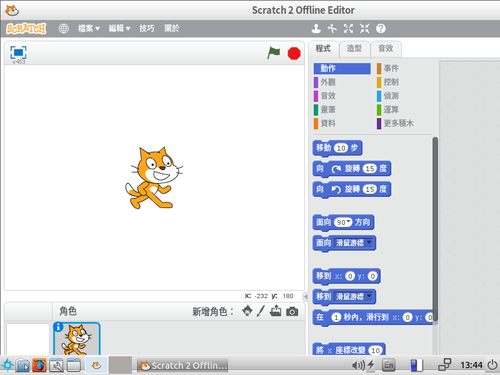Open the 關於 menu item
The height and width of the screenshot is (375, 500).
tap(172, 29)
